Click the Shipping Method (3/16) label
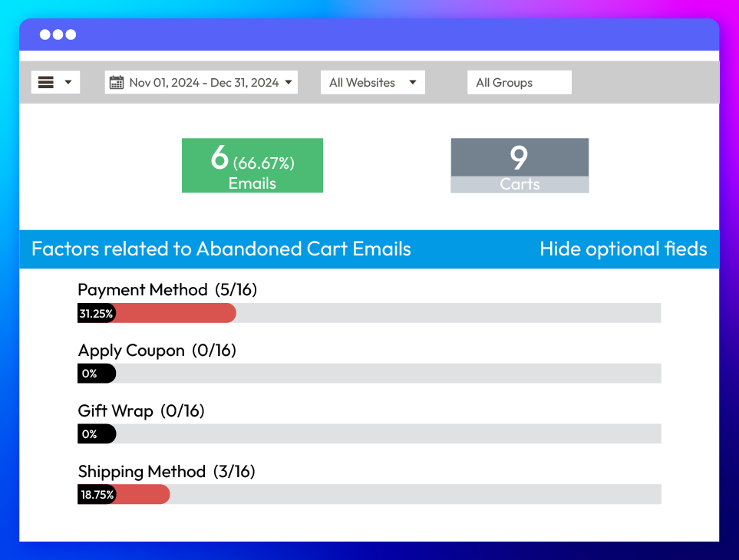 click(x=167, y=472)
